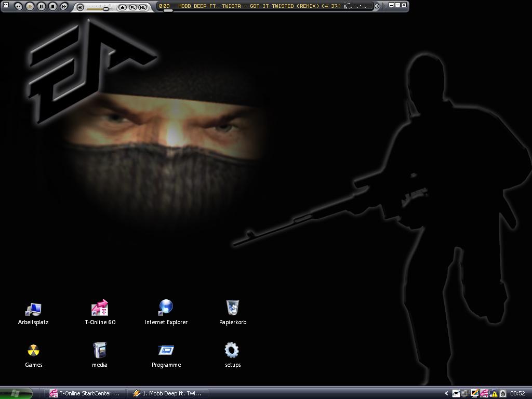Screen dimensions: 532x399
Task: Open the volume speaker tray icon
Action: click(x=503, y=394)
